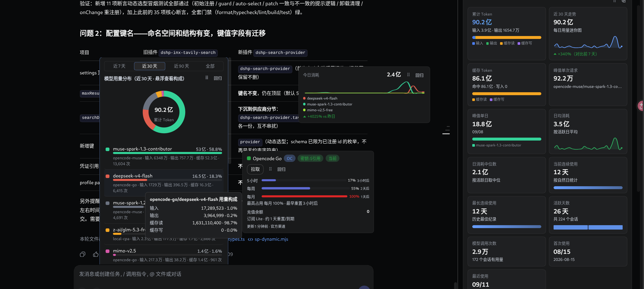Click the 累计 Token 90.2亿 value

point(482,22)
